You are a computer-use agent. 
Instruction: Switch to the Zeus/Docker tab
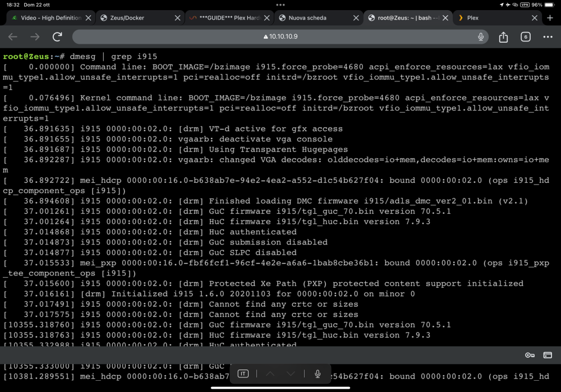point(140,18)
